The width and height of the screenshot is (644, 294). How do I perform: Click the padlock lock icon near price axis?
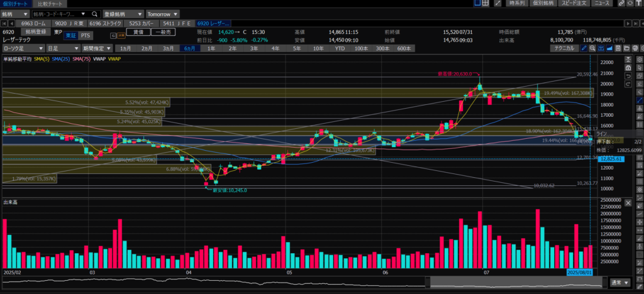pyautogui.click(x=628, y=68)
